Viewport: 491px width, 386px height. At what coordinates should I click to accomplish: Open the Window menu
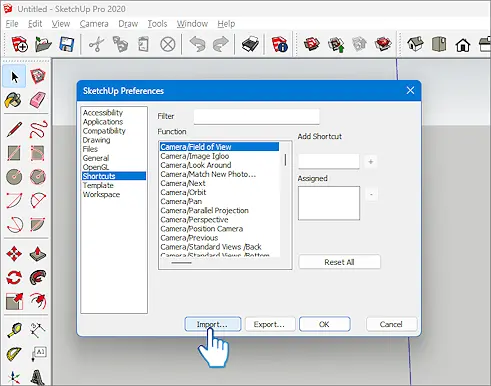(x=192, y=24)
